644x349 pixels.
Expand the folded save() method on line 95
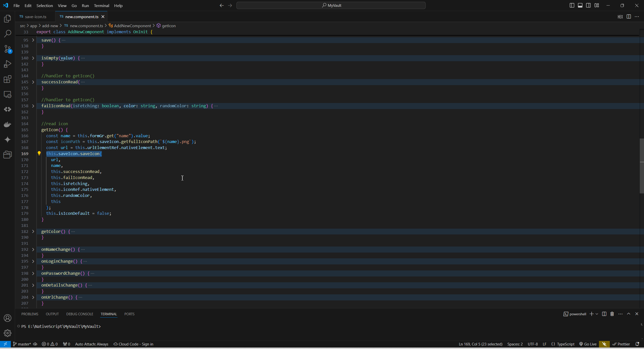(33, 40)
